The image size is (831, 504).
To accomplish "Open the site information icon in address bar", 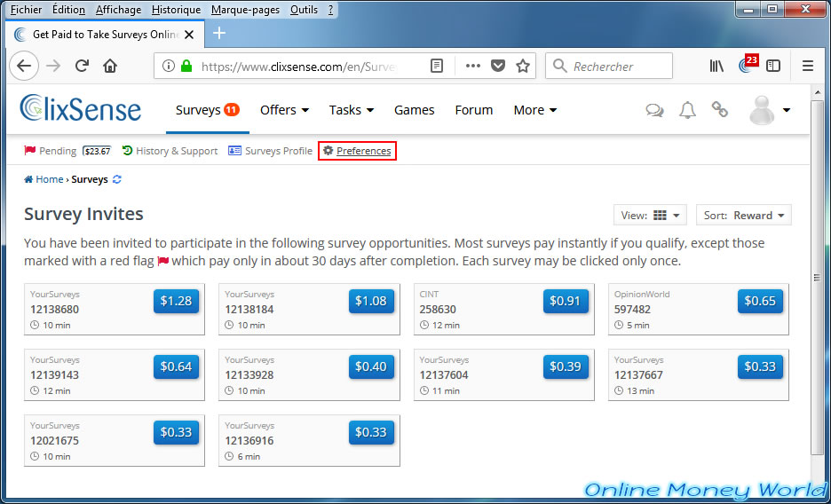I will [169, 66].
